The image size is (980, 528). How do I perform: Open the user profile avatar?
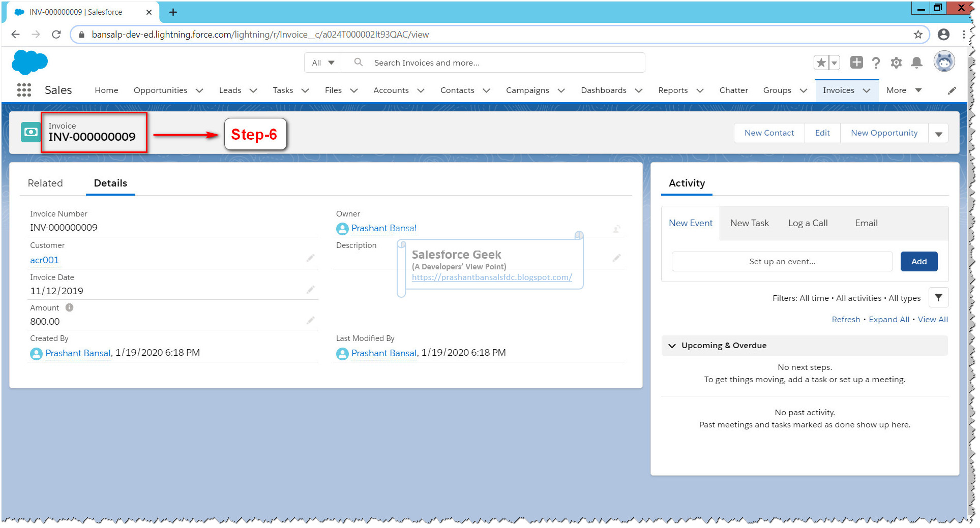(944, 61)
